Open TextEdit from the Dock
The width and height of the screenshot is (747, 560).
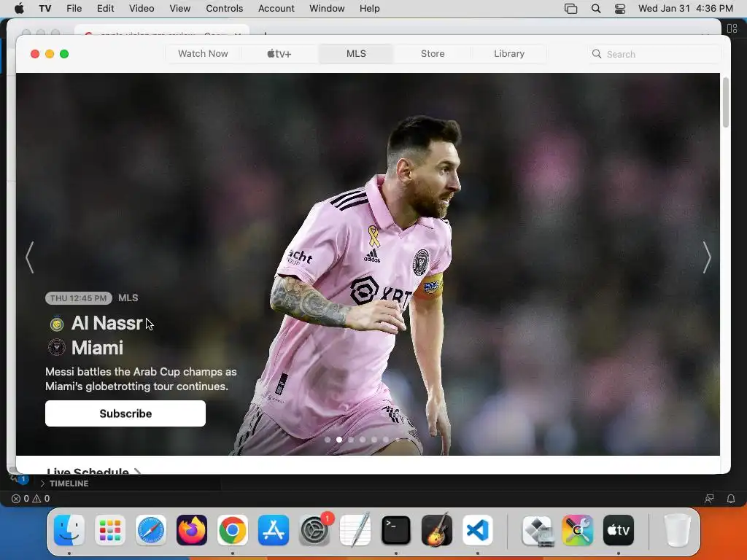pyautogui.click(x=355, y=530)
